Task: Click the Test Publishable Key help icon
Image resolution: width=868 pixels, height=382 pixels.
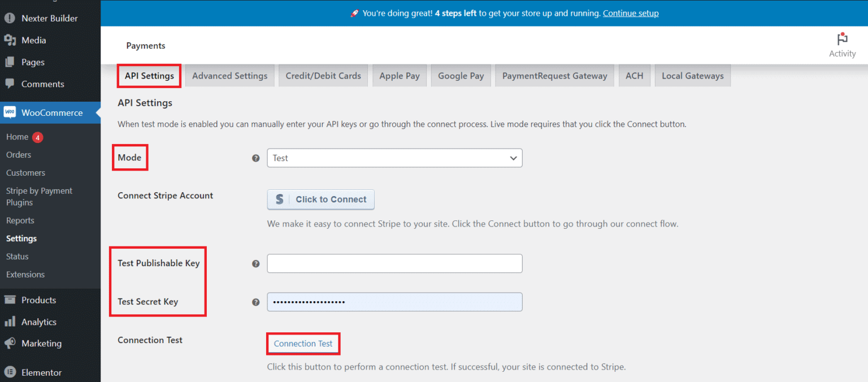Action: [x=255, y=263]
